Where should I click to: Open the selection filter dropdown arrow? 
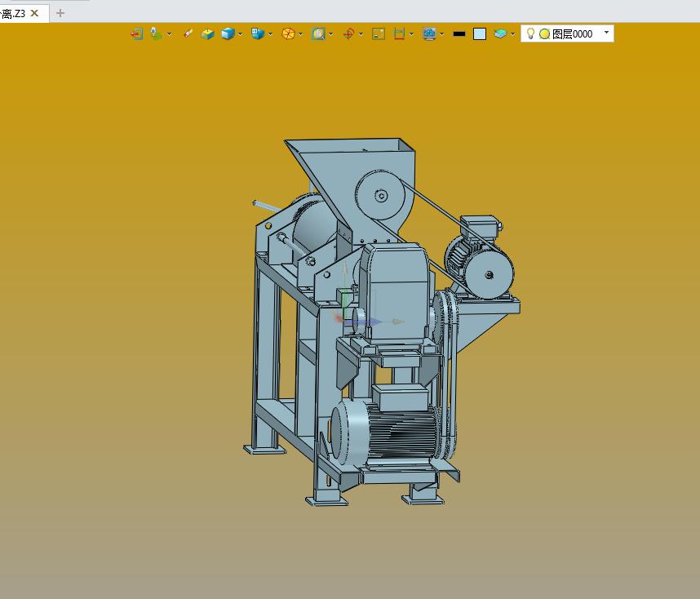(x=169, y=34)
